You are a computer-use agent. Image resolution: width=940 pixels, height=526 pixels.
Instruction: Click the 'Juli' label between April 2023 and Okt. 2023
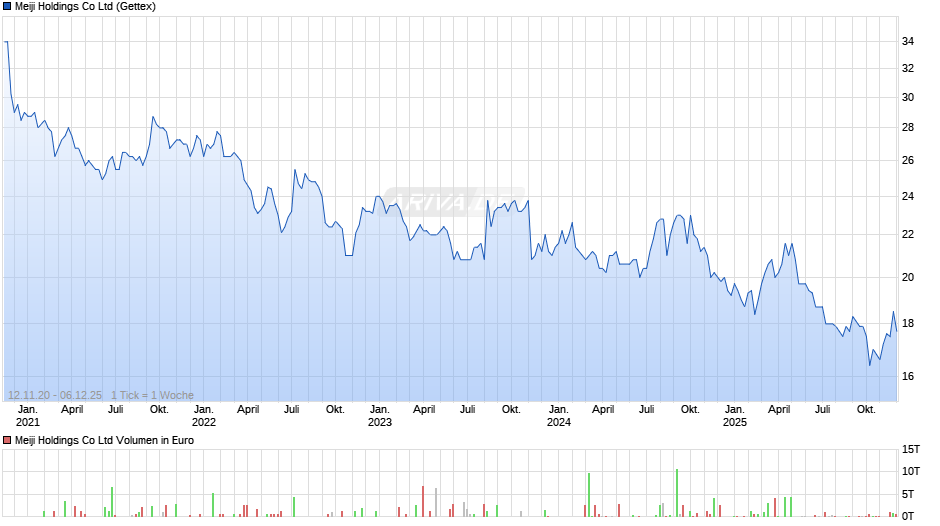(468, 410)
